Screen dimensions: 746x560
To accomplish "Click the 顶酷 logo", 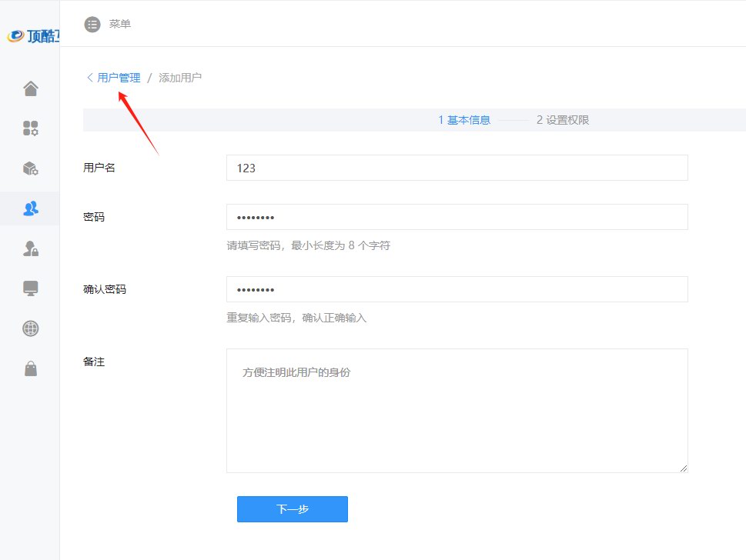I will (x=33, y=36).
